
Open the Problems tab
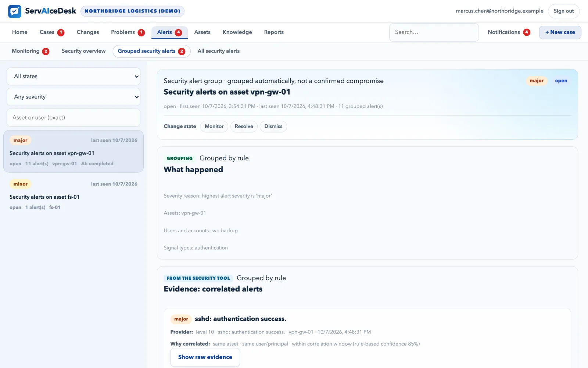tap(128, 32)
